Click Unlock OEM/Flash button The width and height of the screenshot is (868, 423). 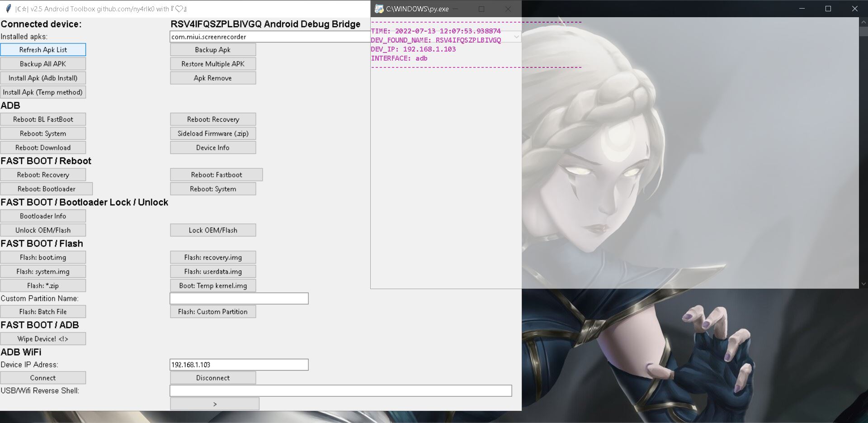tap(43, 230)
